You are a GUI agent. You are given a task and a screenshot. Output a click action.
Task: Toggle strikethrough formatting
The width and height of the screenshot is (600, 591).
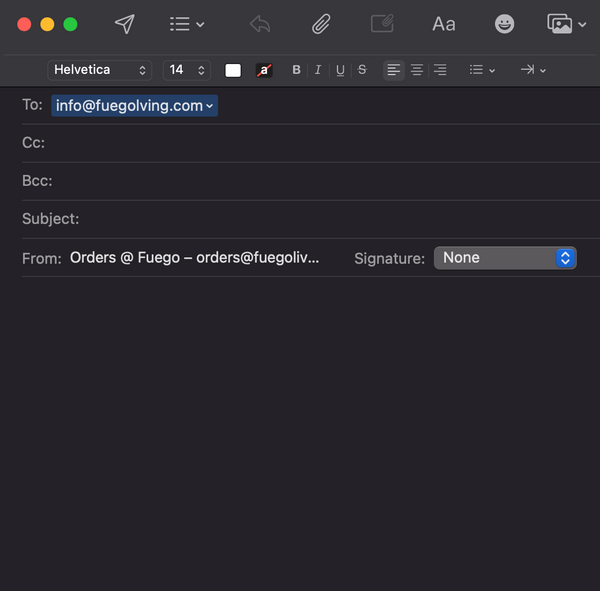(x=362, y=70)
